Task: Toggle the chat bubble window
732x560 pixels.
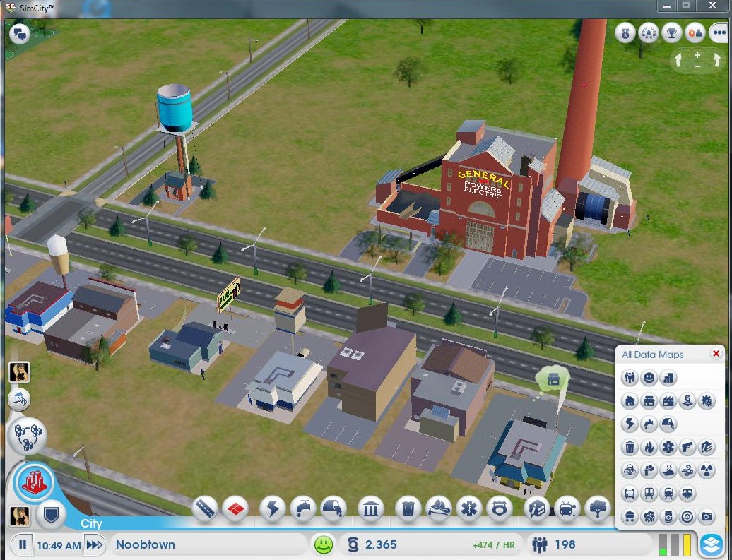Action: (x=19, y=33)
